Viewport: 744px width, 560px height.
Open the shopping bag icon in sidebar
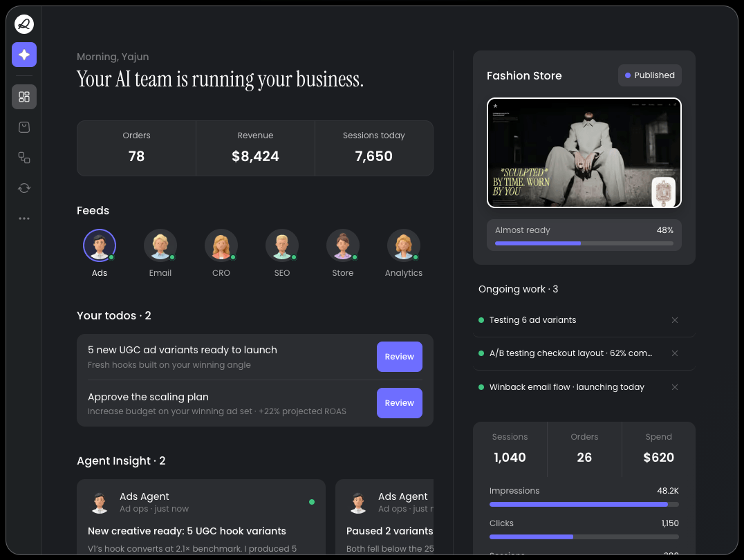coord(24,127)
